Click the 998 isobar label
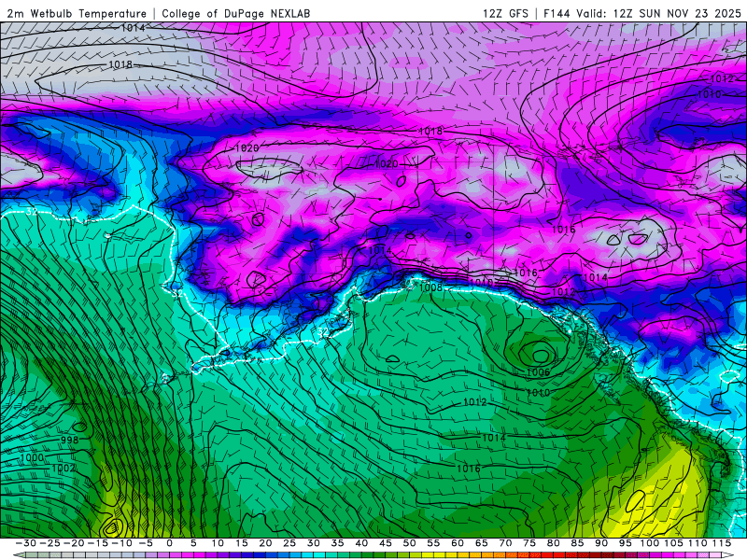 [x=69, y=440]
